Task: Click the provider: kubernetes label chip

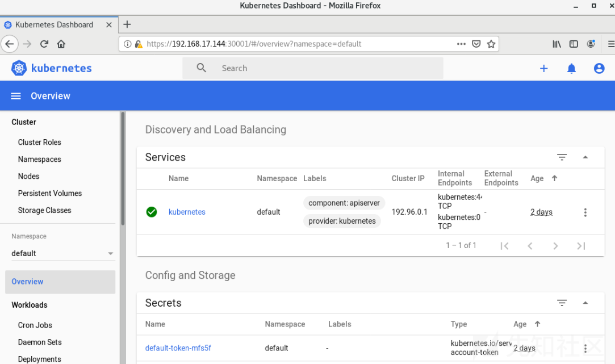Action: click(x=342, y=221)
